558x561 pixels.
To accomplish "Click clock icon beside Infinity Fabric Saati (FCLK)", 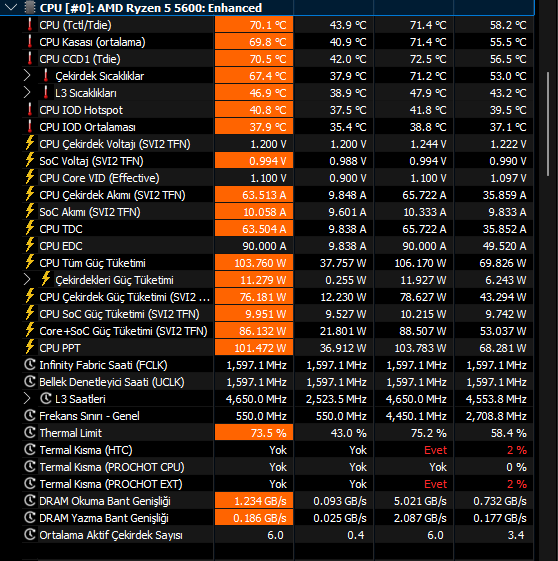I will pyautogui.click(x=30, y=365).
